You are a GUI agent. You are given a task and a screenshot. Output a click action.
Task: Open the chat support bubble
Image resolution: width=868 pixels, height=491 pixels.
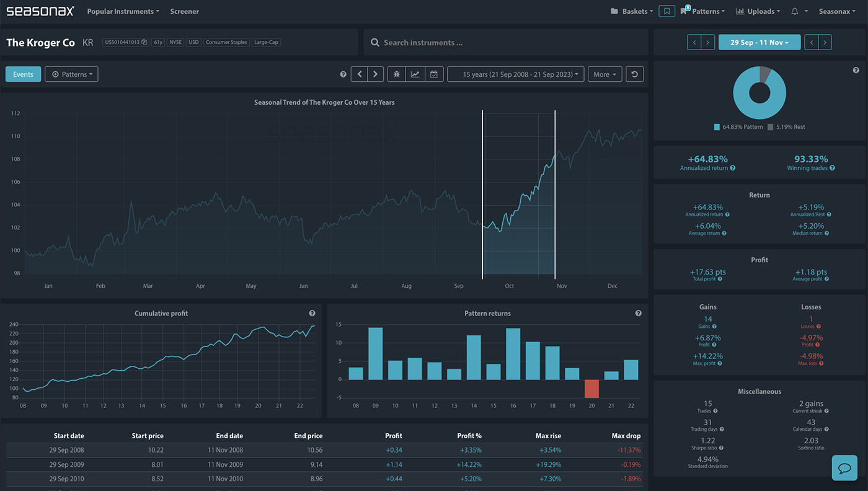(x=844, y=468)
